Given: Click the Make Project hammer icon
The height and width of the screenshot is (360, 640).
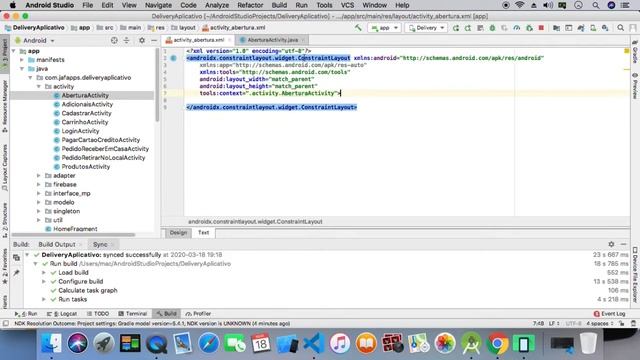Looking at the screenshot, I should (x=358, y=28).
